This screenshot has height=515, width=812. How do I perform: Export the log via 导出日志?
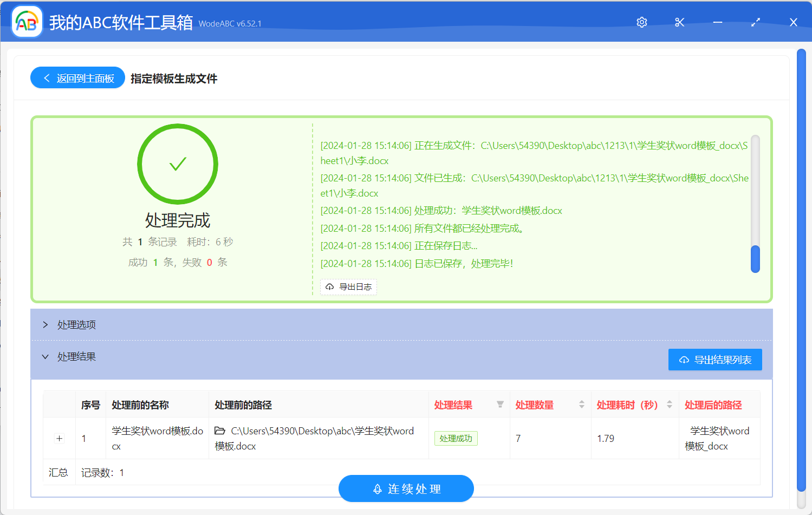pyautogui.click(x=348, y=287)
